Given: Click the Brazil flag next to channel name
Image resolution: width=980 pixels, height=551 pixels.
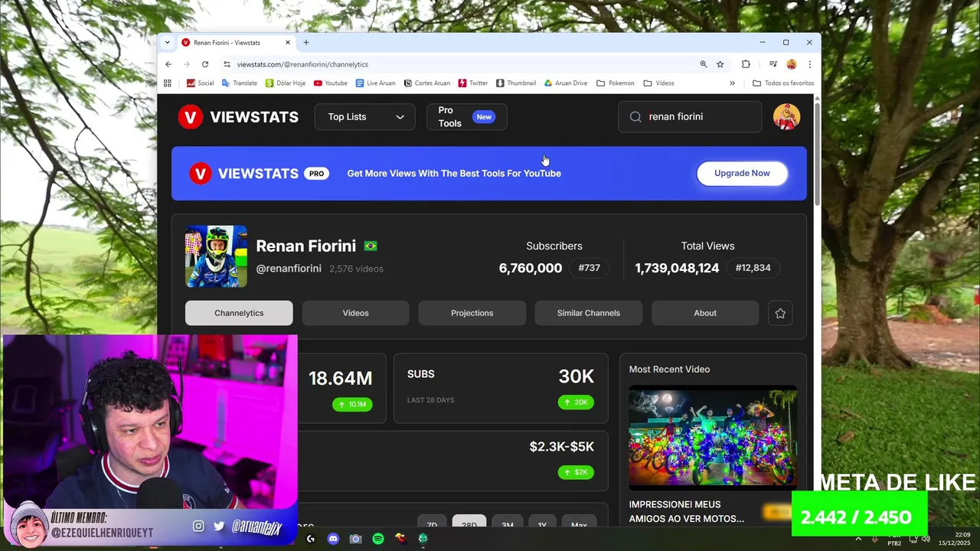Looking at the screenshot, I should [371, 246].
